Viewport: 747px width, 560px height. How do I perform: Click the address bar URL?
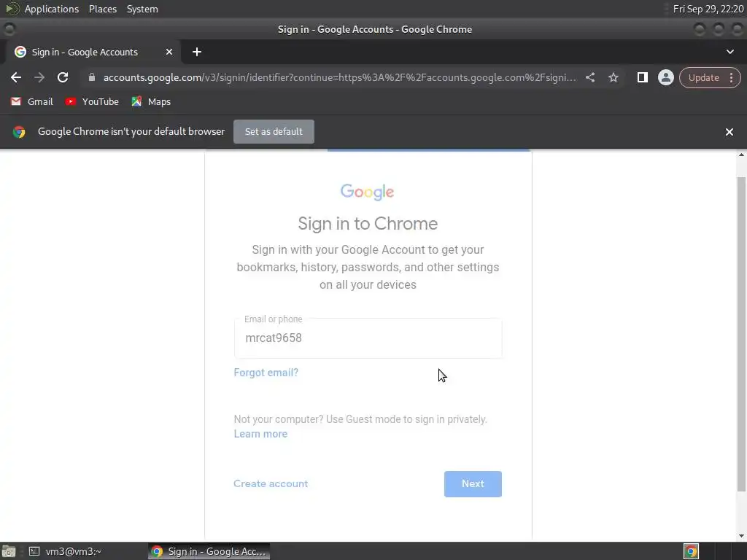339,77
